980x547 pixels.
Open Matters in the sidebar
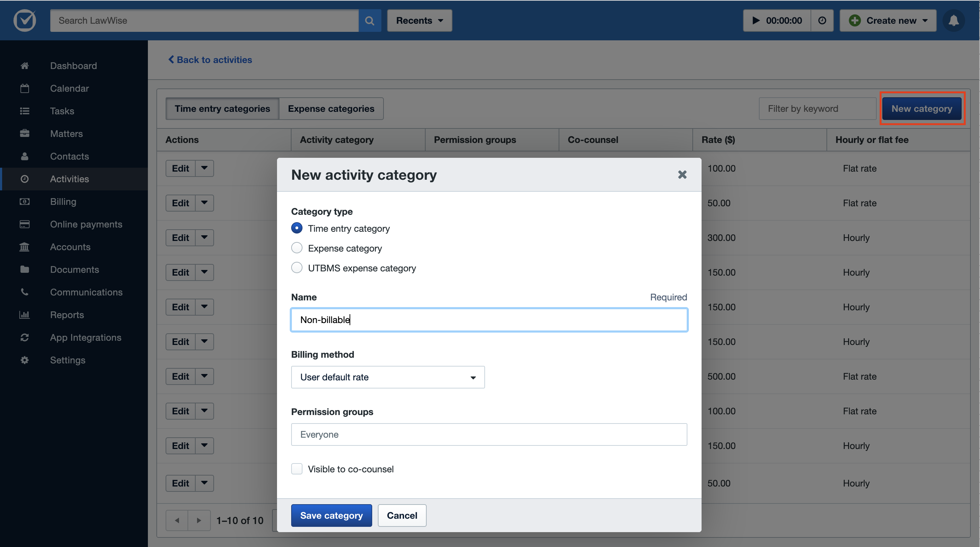[66, 133]
